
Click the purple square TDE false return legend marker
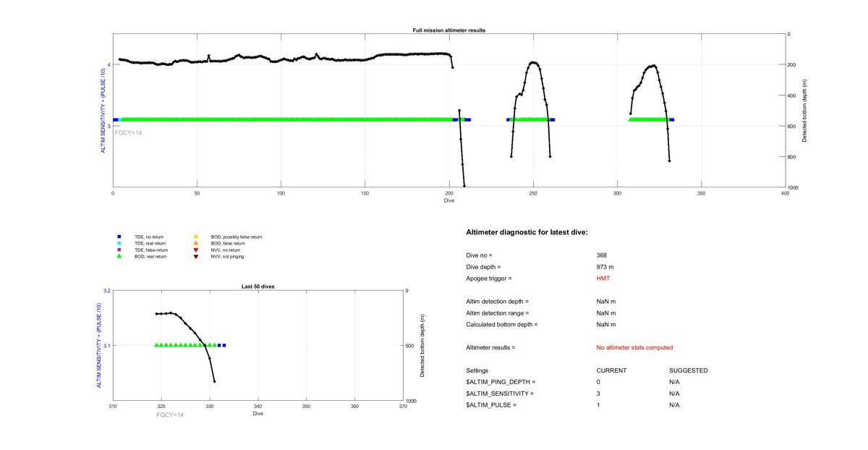coord(119,250)
